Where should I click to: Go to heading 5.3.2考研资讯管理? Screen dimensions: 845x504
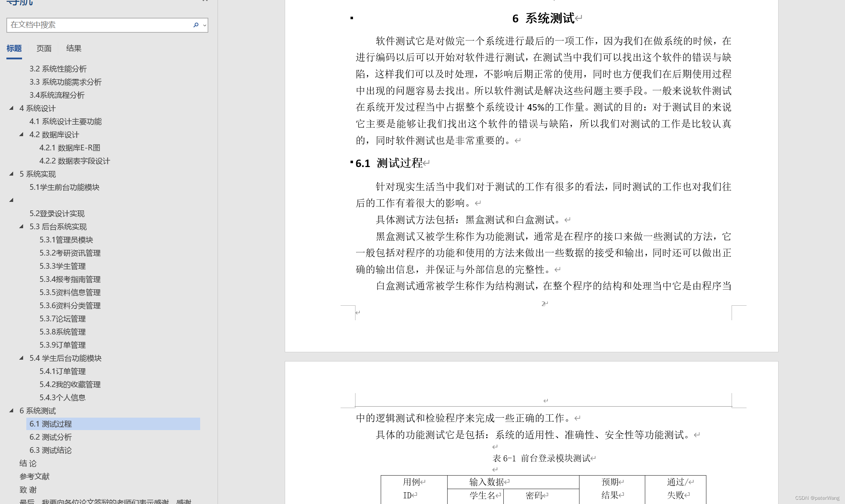[70, 253]
